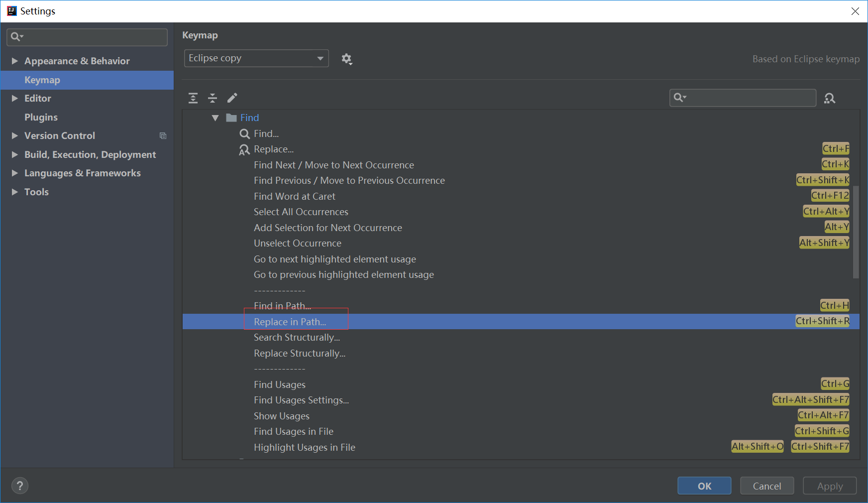Focus the settings sidebar search field
This screenshot has width=868, height=503.
click(87, 37)
